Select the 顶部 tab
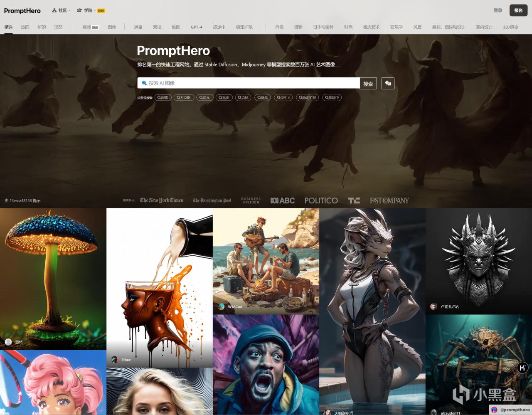This screenshot has height=415, width=532. [58, 27]
